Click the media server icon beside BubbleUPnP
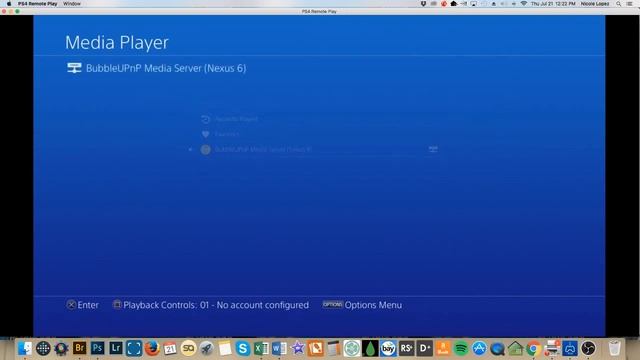 pyautogui.click(x=74, y=68)
